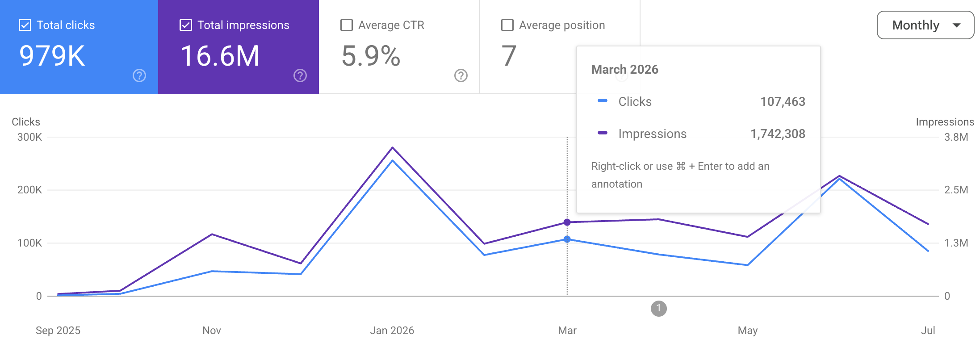Click the January 2026 peak on chart
Viewport: 980px width, 360px height.
pos(392,148)
